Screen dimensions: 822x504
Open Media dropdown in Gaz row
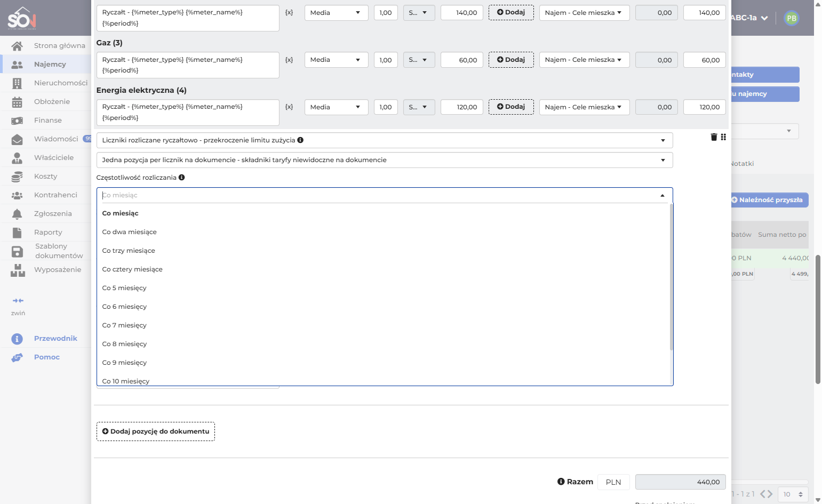[x=337, y=60]
